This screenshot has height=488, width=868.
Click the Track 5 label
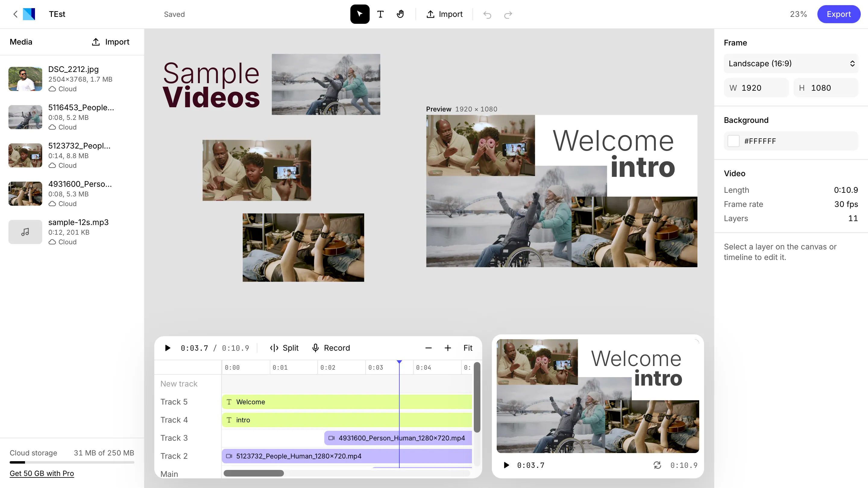point(174,402)
